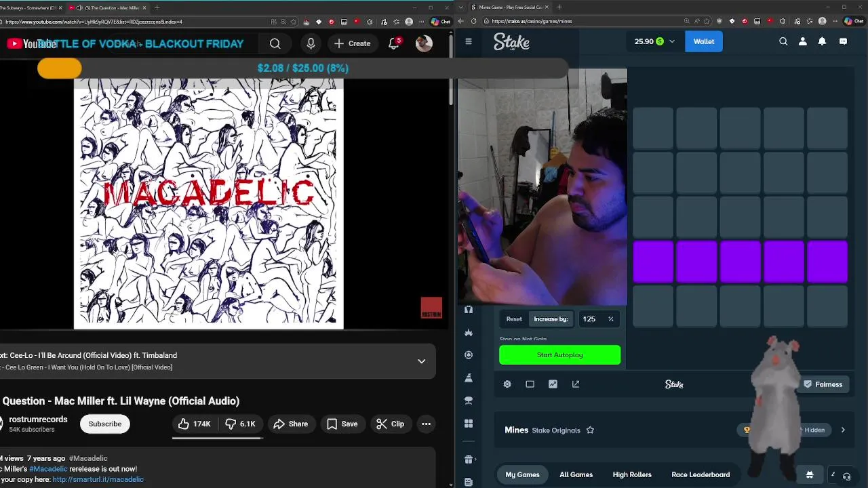Open Stake hamburger sidebar menu
The width and height of the screenshot is (868, 488).
[x=468, y=41]
